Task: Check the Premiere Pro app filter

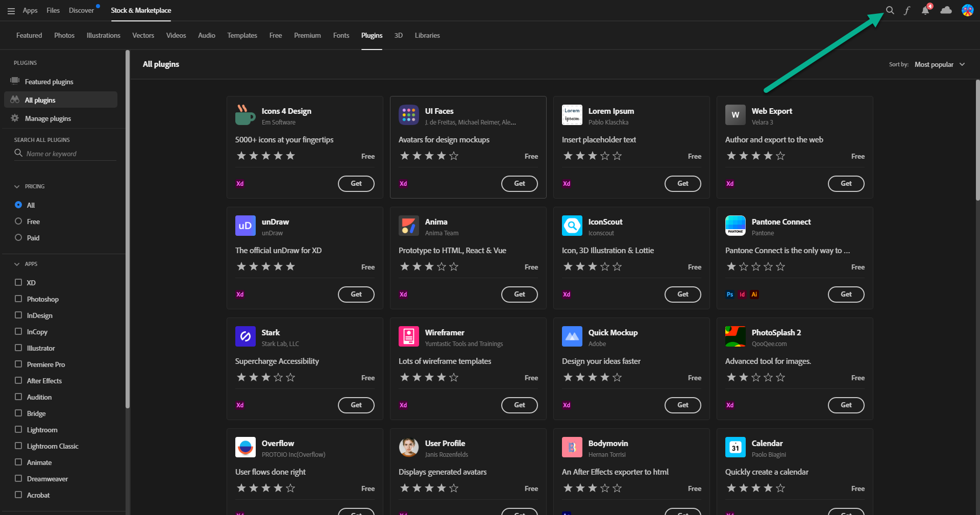Action: pyautogui.click(x=18, y=364)
